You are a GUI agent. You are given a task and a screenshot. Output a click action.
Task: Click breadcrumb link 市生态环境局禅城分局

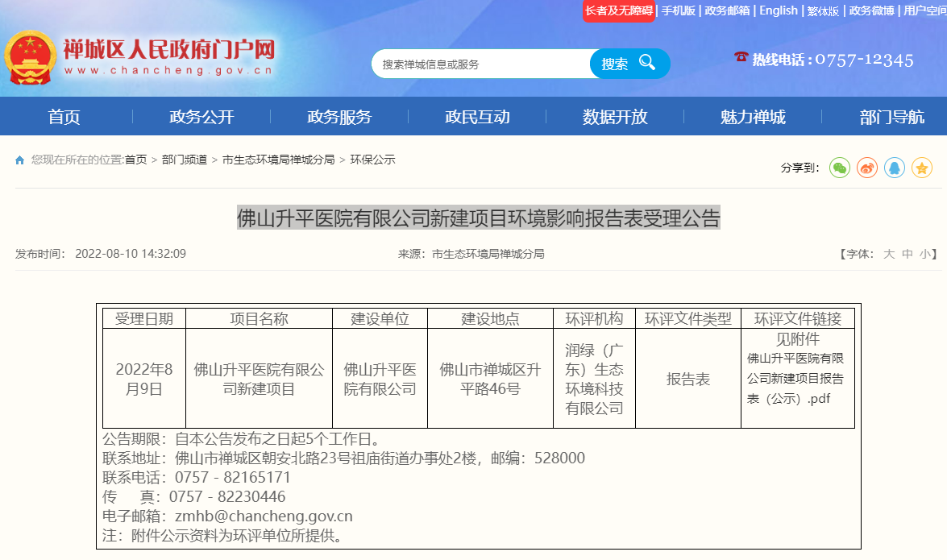coord(278,160)
